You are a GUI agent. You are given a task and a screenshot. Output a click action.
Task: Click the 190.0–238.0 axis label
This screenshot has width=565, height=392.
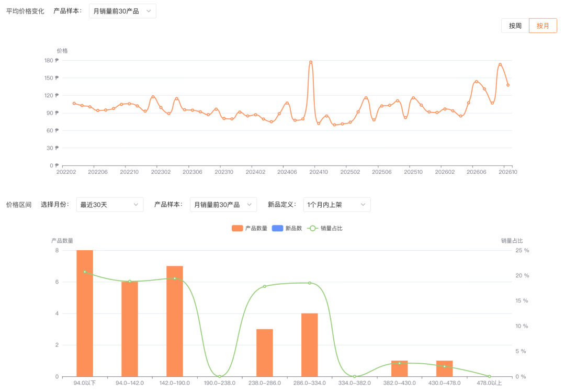[x=219, y=383]
